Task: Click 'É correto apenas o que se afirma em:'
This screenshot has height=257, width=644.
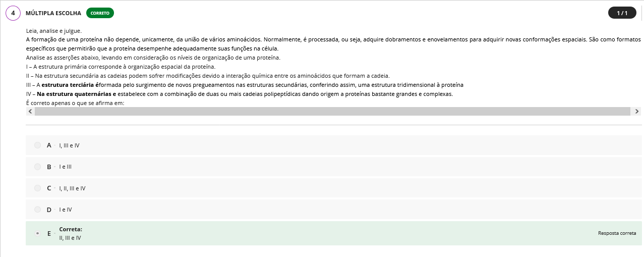Action: [75, 103]
